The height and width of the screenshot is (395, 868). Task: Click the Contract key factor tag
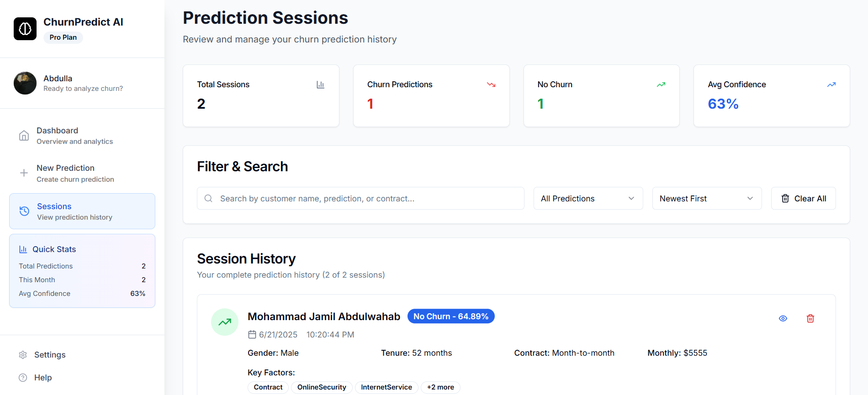[x=268, y=387]
